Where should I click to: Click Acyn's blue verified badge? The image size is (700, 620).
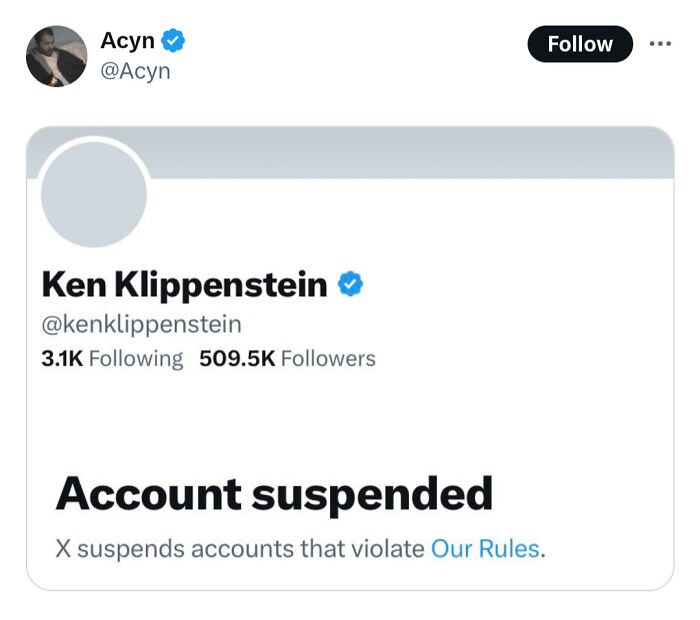pyautogui.click(x=173, y=41)
